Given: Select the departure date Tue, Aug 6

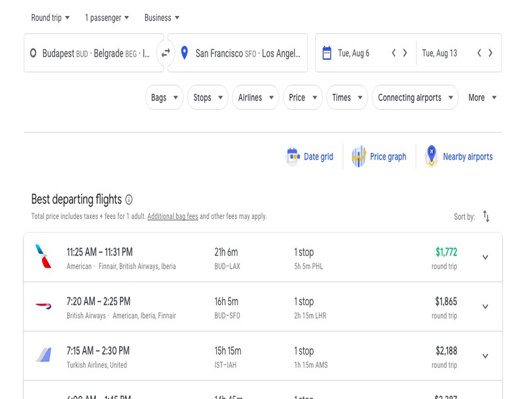Looking at the screenshot, I should point(354,53).
